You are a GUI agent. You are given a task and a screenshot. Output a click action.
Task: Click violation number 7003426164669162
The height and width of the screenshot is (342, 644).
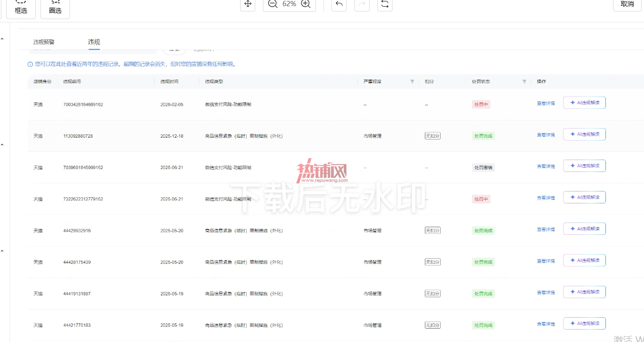[83, 104]
